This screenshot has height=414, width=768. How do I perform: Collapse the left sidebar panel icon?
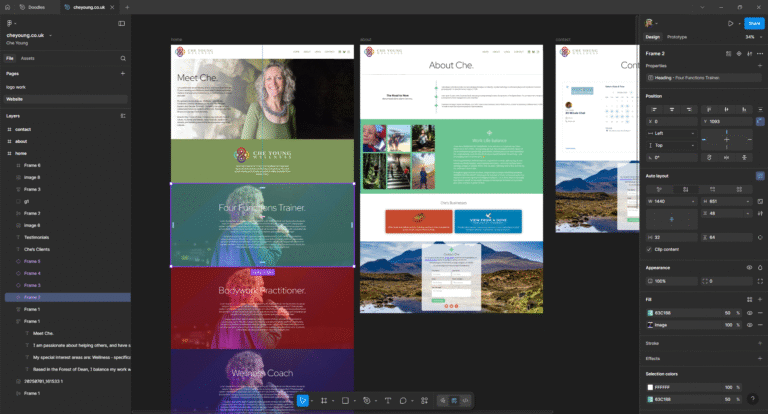pos(121,23)
